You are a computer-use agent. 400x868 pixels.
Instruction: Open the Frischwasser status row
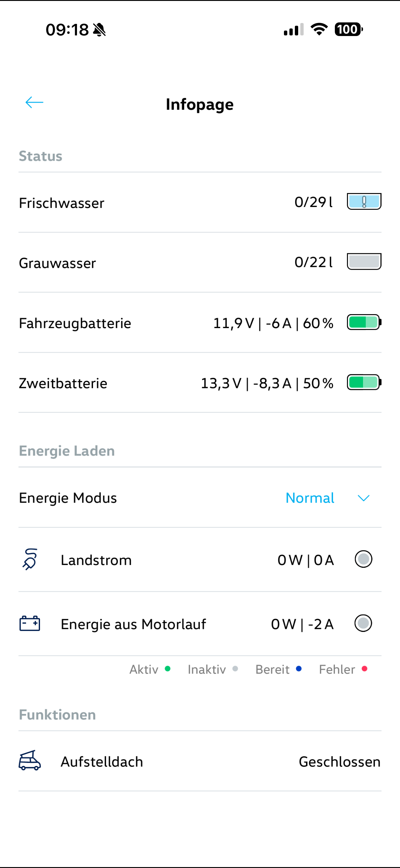tap(62, 203)
